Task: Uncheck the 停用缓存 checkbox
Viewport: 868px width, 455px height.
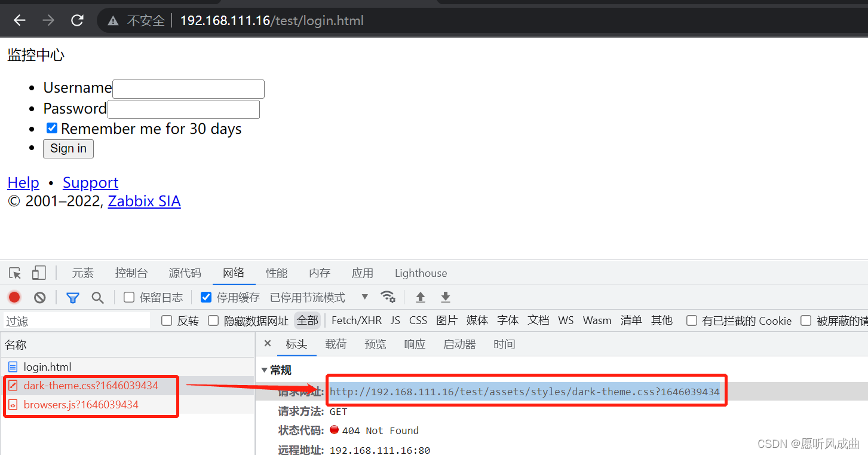Action: (206, 297)
